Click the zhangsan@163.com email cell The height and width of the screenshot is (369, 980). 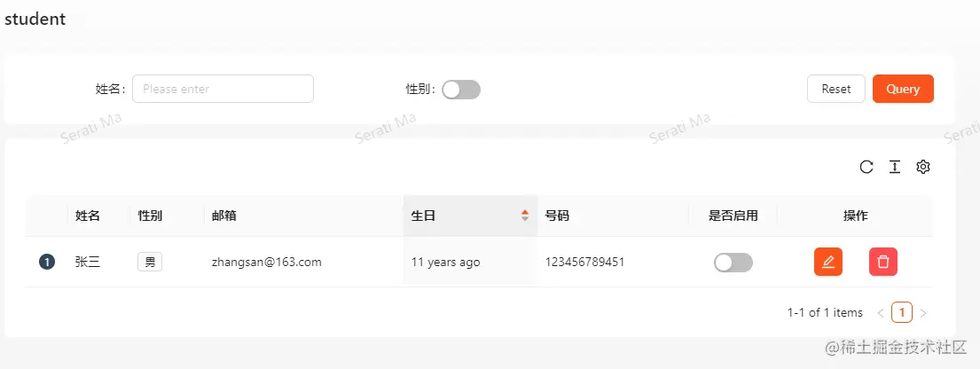(266, 262)
